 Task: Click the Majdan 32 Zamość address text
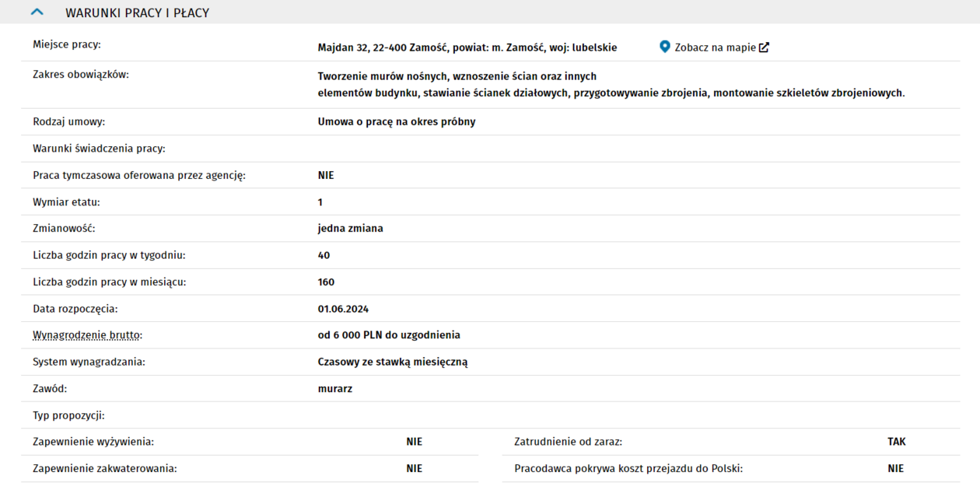[467, 47]
